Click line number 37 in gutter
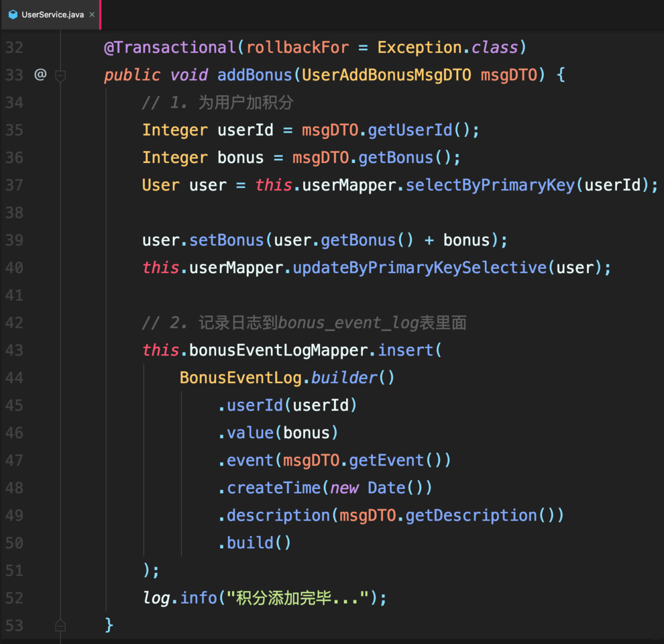The width and height of the screenshot is (664, 644). [14, 185]
